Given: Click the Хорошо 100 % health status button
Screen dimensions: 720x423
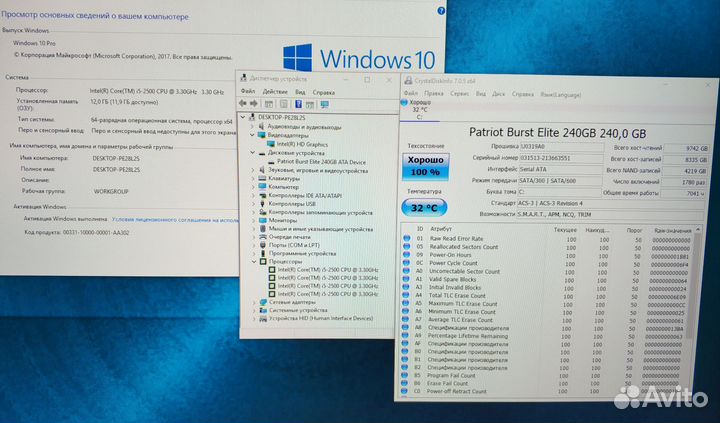Looking at the screenshot, I should [426, 166].
